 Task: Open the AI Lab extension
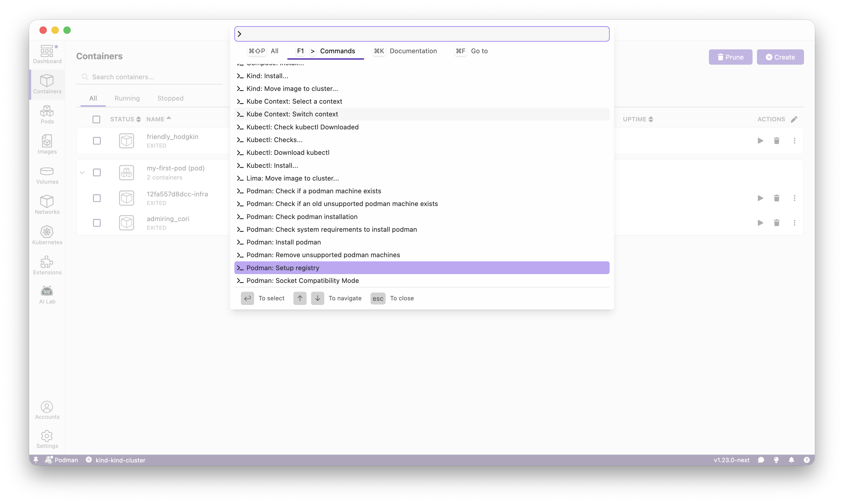[47, 294]
